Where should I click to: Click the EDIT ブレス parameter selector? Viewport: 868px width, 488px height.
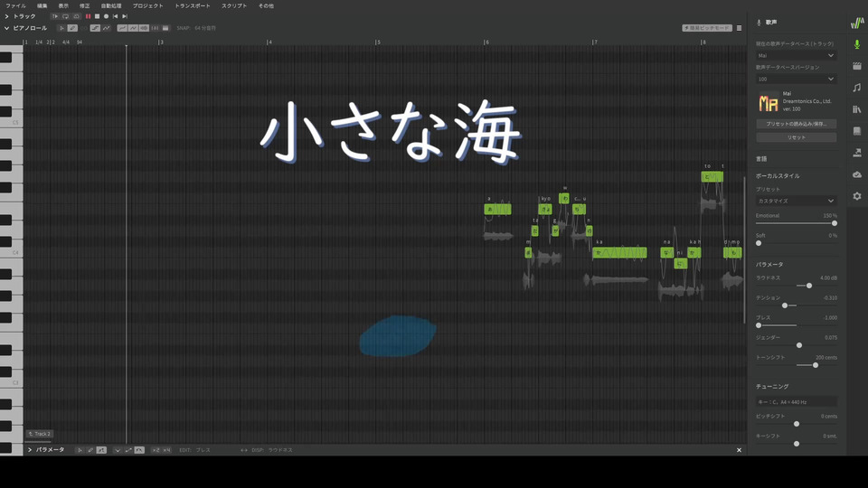pos(195,450)
